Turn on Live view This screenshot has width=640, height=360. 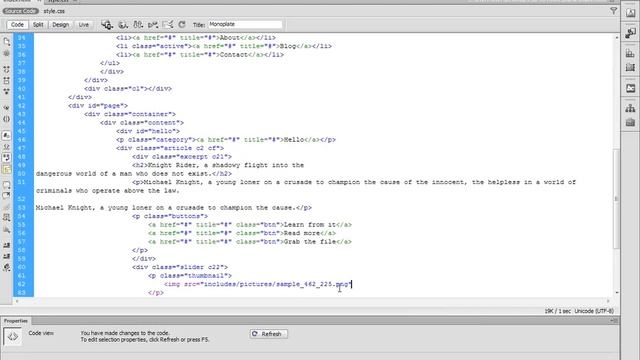click(84, 25)
